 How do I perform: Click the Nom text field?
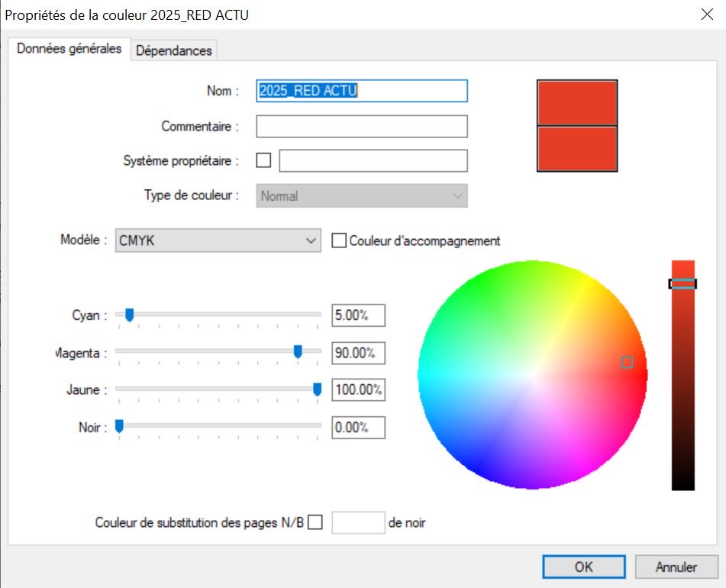point(362,91)
